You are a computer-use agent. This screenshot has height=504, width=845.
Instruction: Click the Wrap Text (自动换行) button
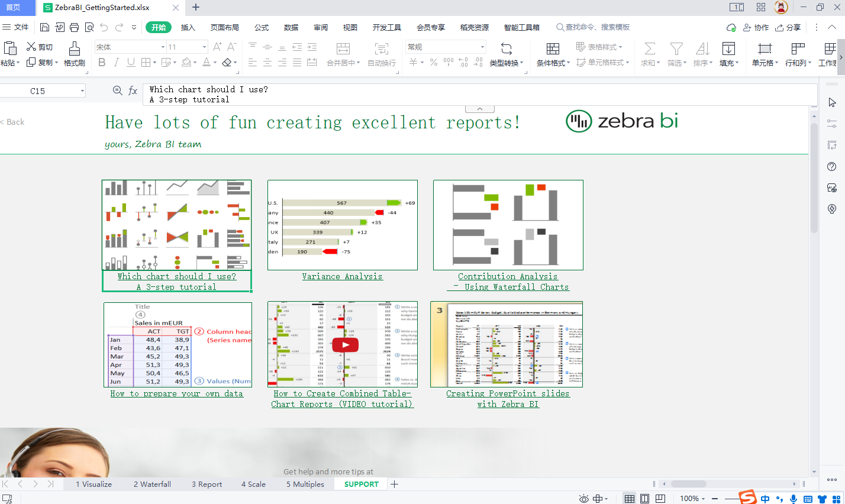pos(382,54)
